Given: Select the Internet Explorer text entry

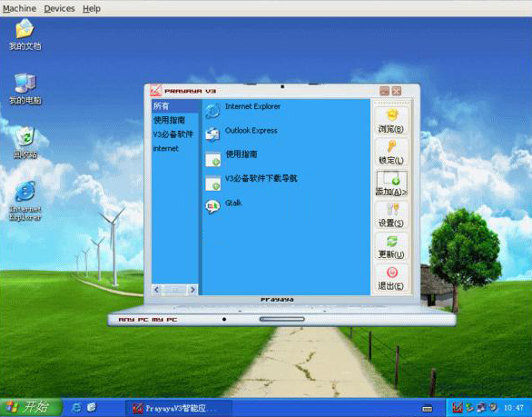Looking at the screenshot, I should pos(252,106).
